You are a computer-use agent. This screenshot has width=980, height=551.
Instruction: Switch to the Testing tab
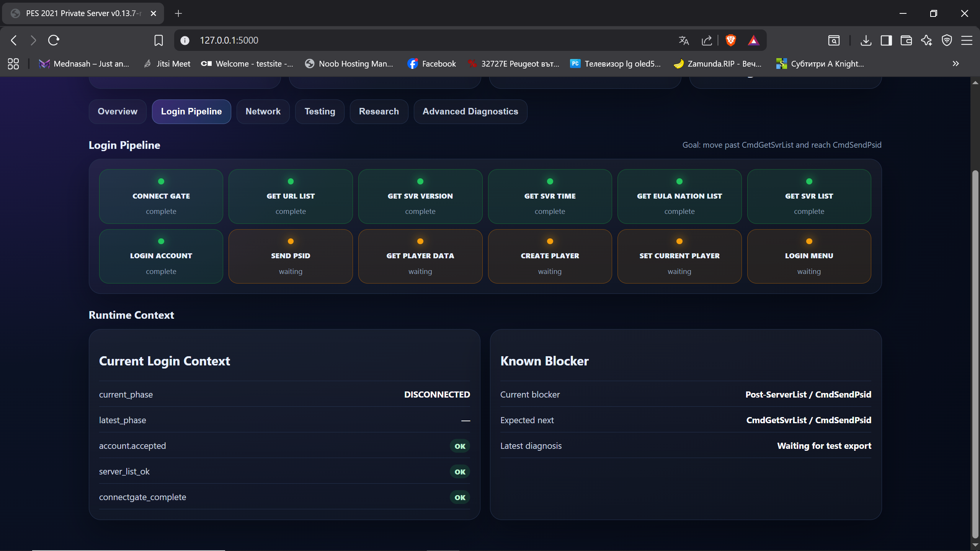(320, 111)
